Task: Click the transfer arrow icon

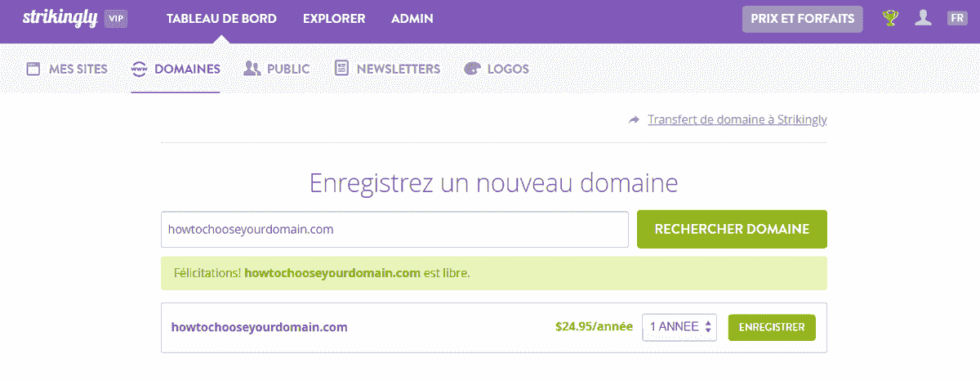Action: pyautogui.click(x=634, y=119)
